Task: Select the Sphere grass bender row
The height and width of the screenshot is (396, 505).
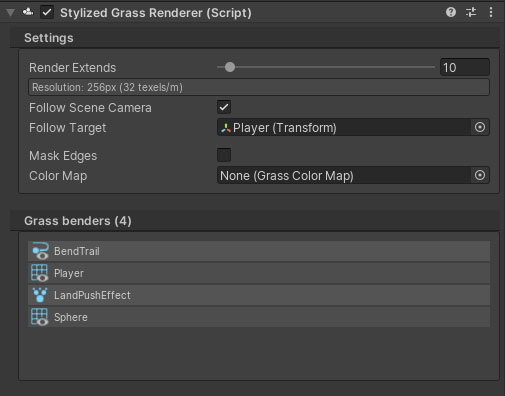Action: point(259,317)
